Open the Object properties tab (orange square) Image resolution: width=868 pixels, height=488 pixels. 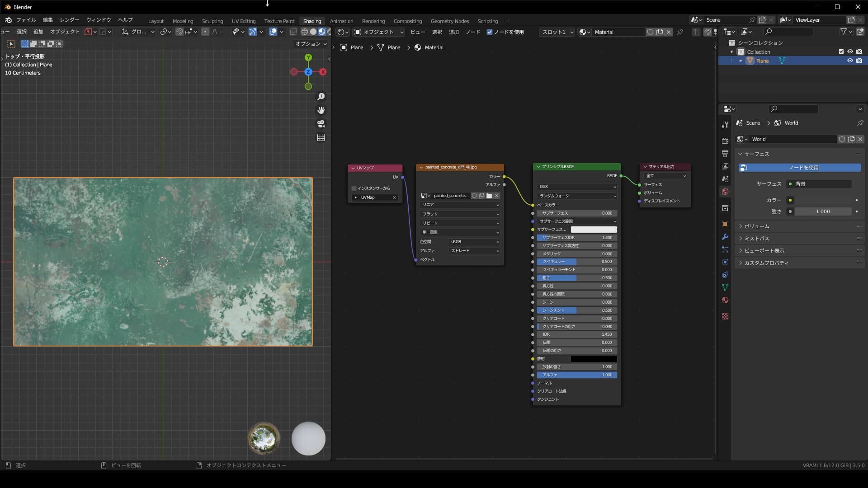725,224
